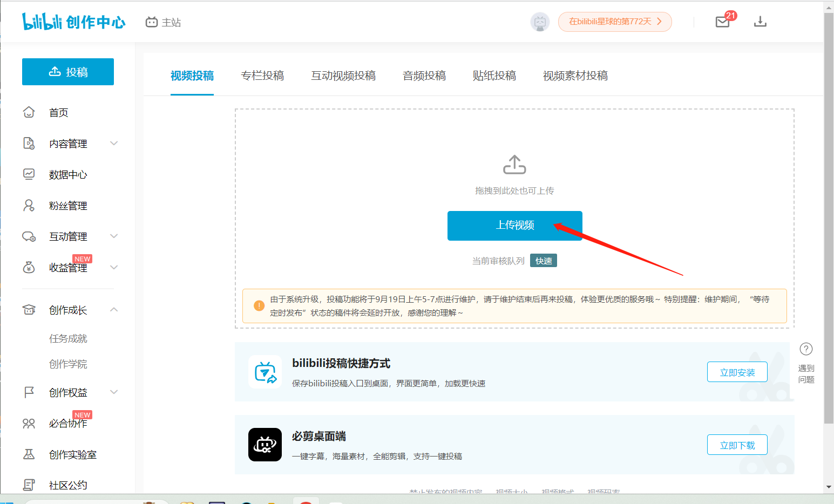Image resolution: width=834 pixels, height=504 pixels.
Task: Open 创作权益 sidebar item
Action: [x=68, y=392]
